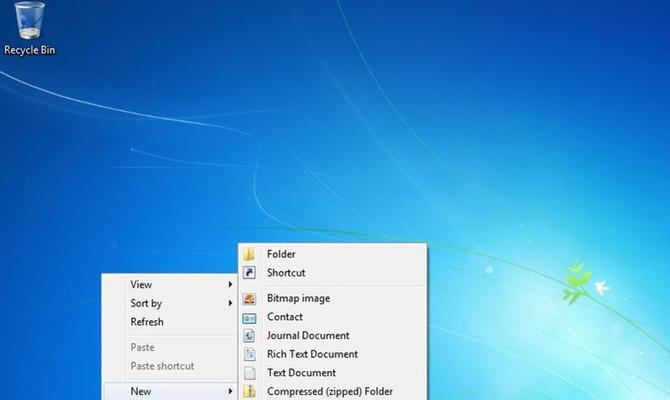
Task: Click the Rich Text Document icon
Action: (x=249, y=354)
